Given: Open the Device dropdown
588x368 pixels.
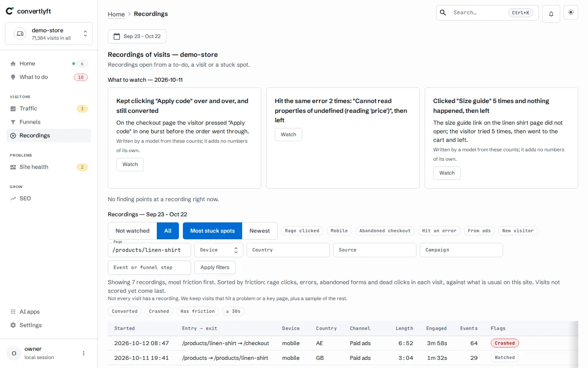Looking at the screenshot, I should pyautogui.click(x=219, y=250).
